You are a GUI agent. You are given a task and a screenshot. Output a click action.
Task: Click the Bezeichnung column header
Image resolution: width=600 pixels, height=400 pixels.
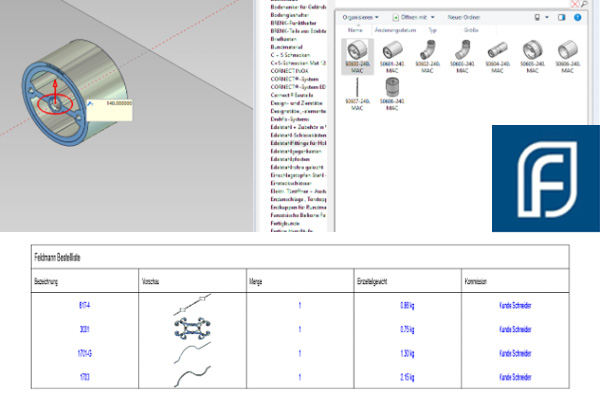pyautogui.click(x=46, y=282)
